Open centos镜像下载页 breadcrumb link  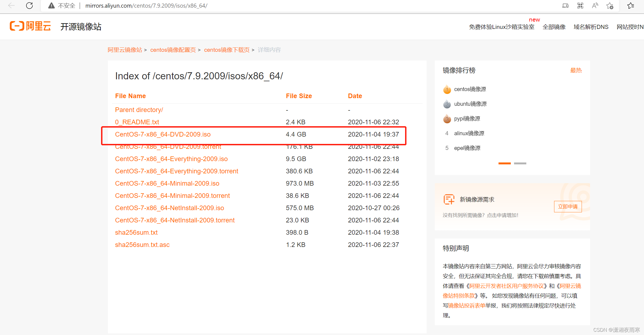(227, 50)
